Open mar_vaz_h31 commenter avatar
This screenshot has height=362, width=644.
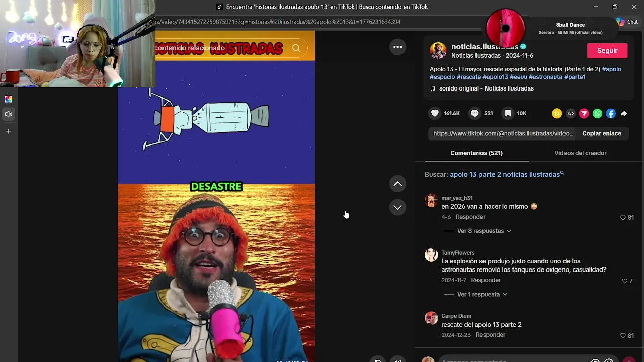[x=431, y=200]
